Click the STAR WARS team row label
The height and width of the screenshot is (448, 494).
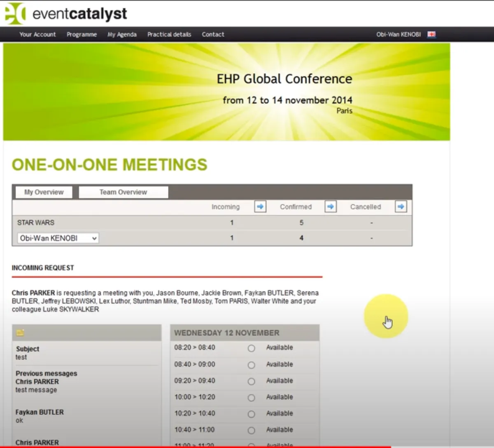(x=36, y=223)
